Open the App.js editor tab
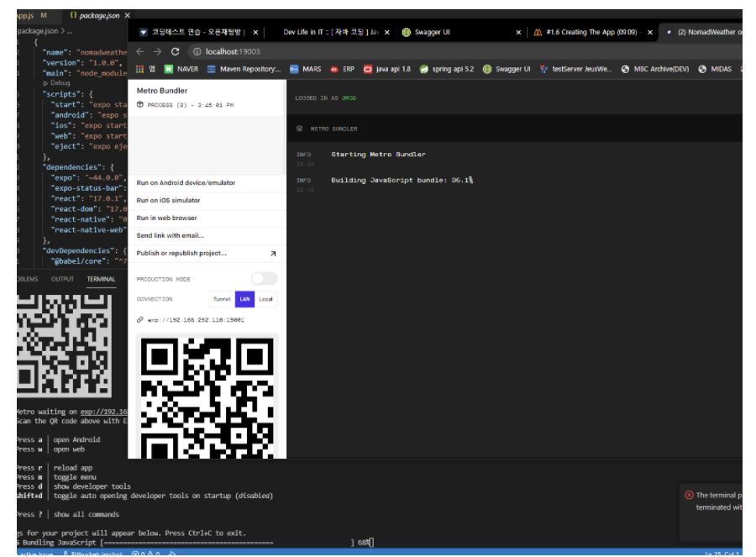This screenshot has width=756, height=557. [x=32, y=15]
